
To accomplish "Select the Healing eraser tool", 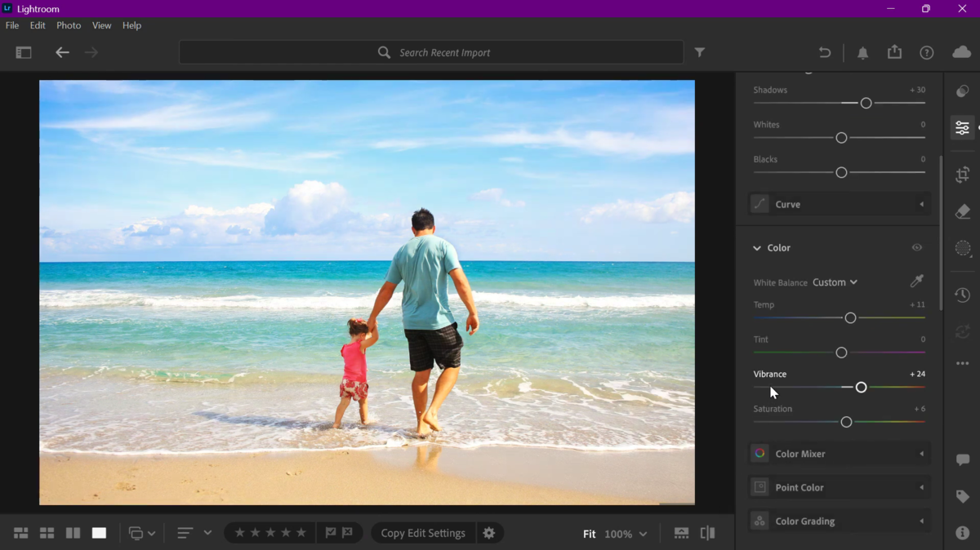I will point(963,212).
